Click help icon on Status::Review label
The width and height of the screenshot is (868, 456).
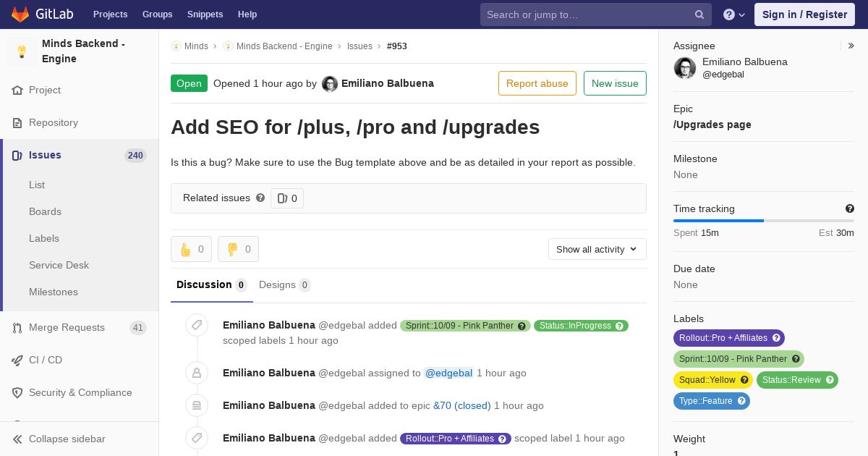[x=830, y=380]
